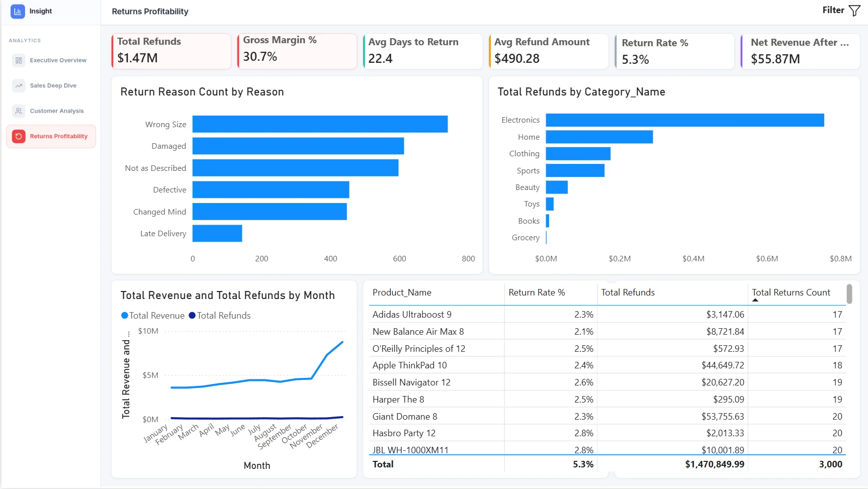This screenshot has width=868, height=489.
Task: Select the Beauty category bar
Action: click(557, 187)
